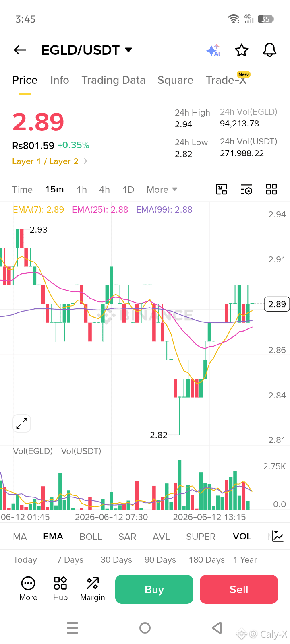Toggle the SAR indicator
Screen dimensions: 290x644
point(127,537)
